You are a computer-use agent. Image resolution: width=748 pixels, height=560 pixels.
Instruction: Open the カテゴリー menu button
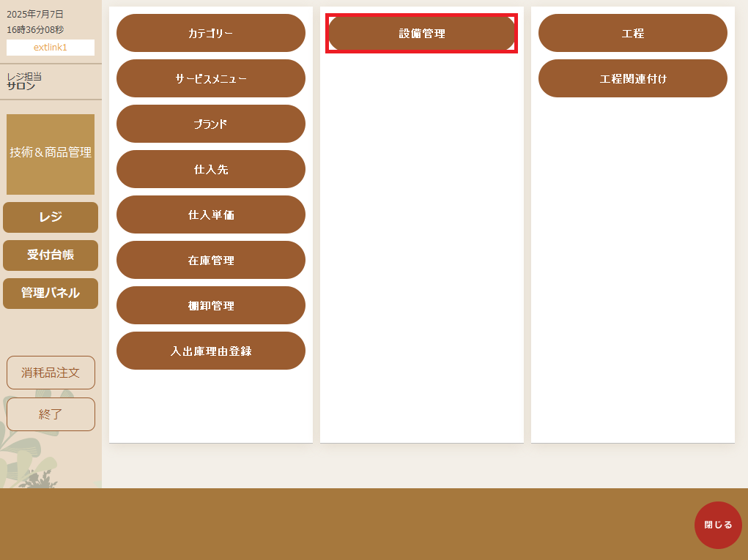click(211, 33)
